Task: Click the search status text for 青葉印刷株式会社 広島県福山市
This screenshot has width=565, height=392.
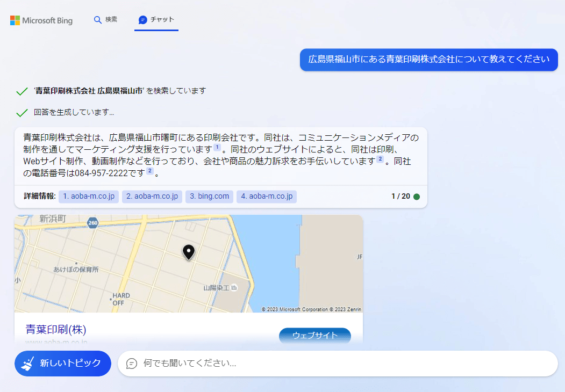Action: click(120, 91)
